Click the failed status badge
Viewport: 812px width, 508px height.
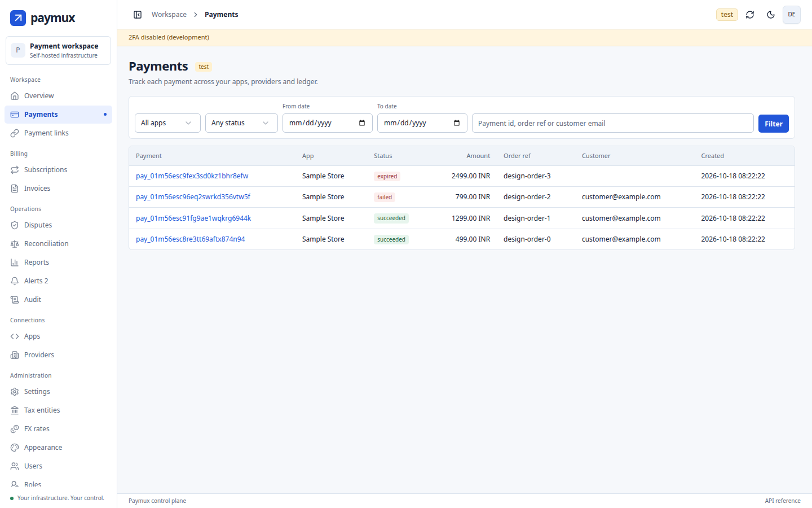coord(385,197)
